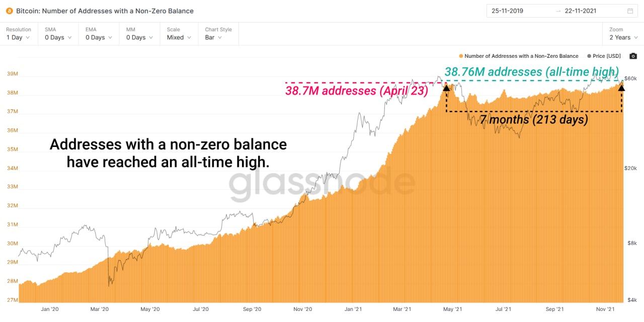The width and height of the screenshot is (644, 322).
Task: Click the orange Non-Zero Balance legend dot
Action: (x=461, y=56)
